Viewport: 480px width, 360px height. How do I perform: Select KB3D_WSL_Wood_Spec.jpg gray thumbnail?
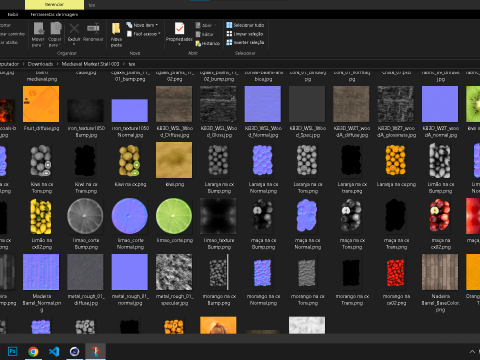pos(307,104)
